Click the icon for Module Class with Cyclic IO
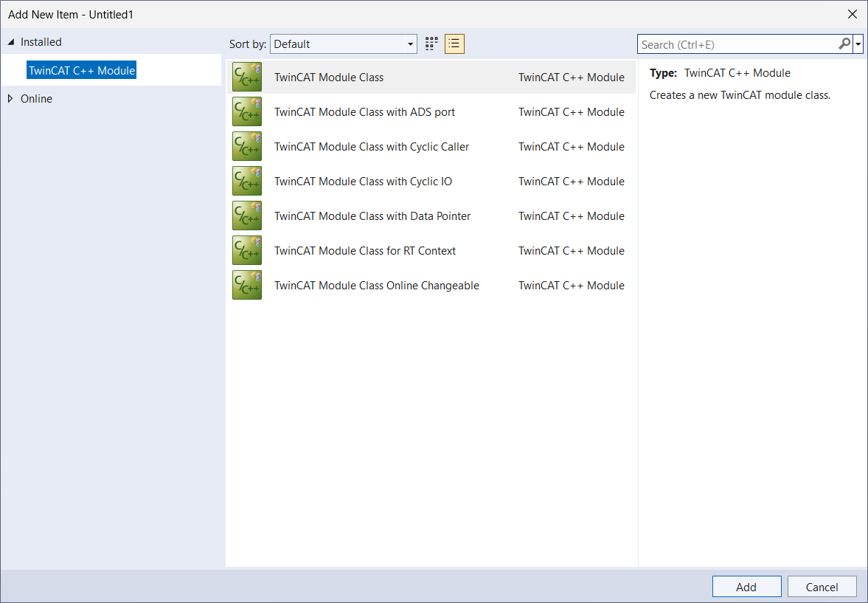 pos(247,182)
